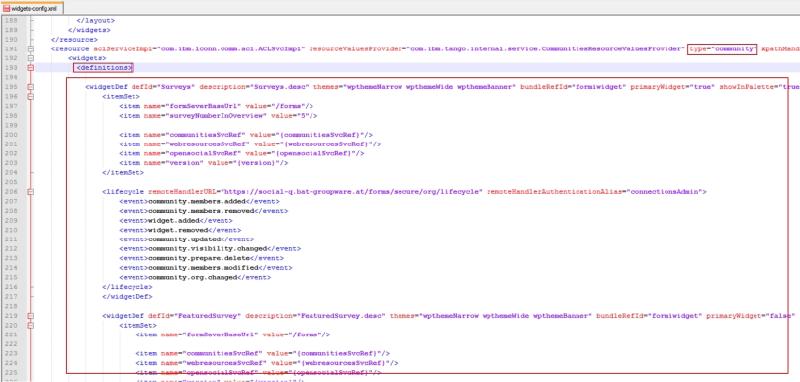Viewport: 800px width, 382px height.
Task: Click the closing </resource> tag on line 190
Action: (74, 39)
